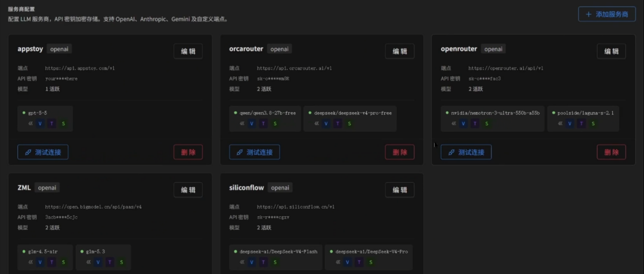Select the glm-4.5-air model name

pos(43,251)
